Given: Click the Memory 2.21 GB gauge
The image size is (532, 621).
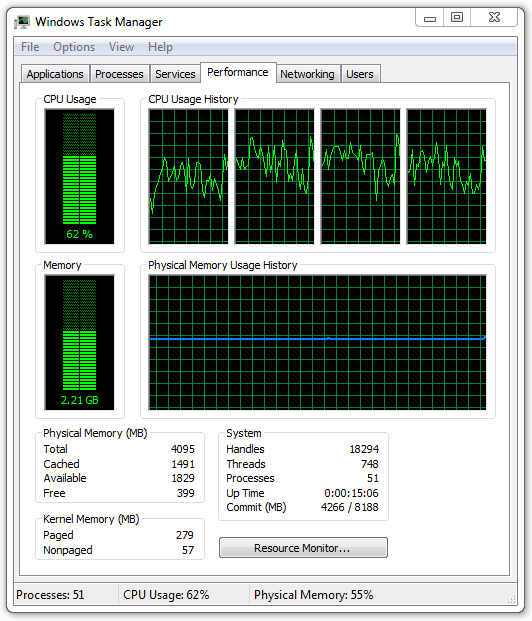Looking at the screenshot, I should pos(80,343).
